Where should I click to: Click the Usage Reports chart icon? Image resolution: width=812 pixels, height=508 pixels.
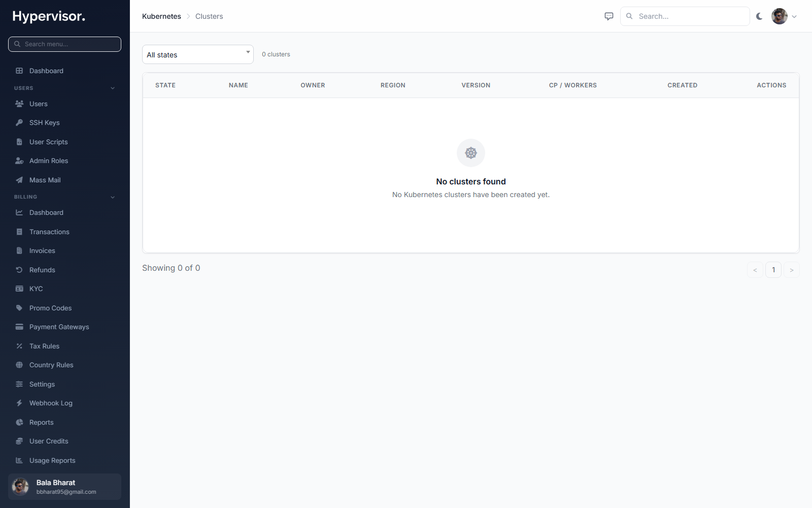point(19,460)
